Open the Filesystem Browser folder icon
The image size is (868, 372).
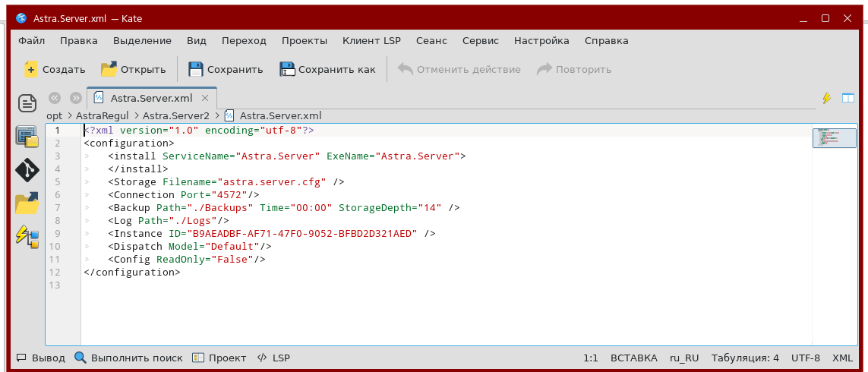[27, 203]
